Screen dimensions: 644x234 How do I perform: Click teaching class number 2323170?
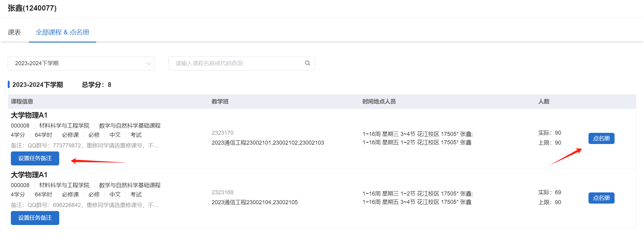[x=222, y=133]
